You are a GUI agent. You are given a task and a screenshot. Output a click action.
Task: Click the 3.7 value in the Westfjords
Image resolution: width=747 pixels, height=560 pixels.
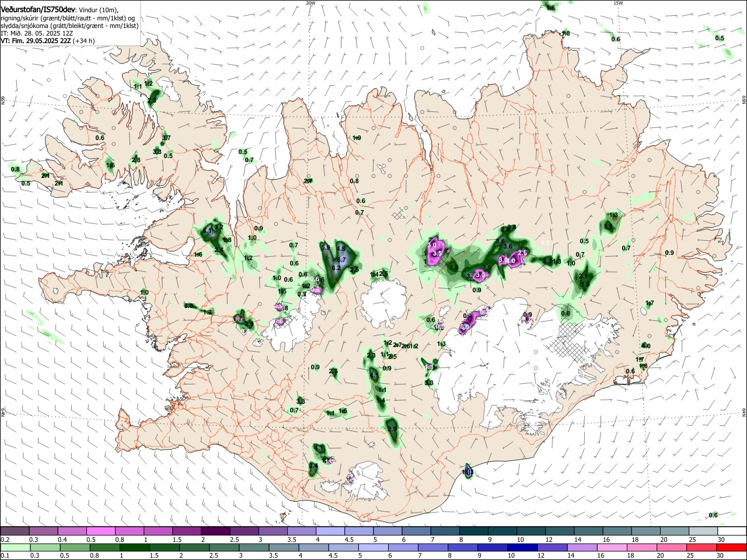[x=166, y=138]
